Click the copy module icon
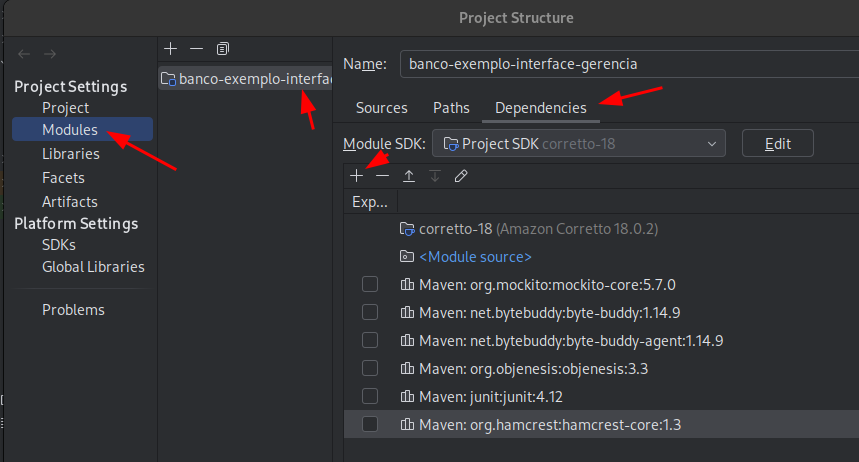859x462 pixels. (x=222, y=49)
